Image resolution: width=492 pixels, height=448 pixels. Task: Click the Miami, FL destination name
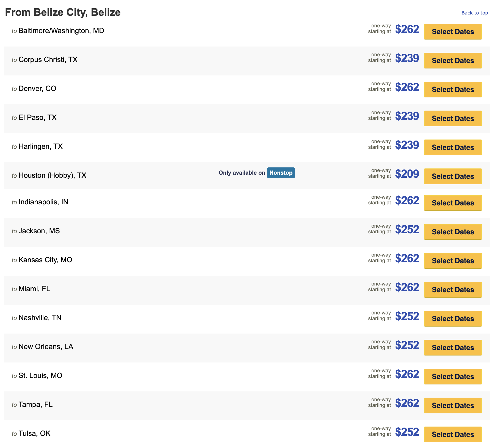click(x=34, y=289)
